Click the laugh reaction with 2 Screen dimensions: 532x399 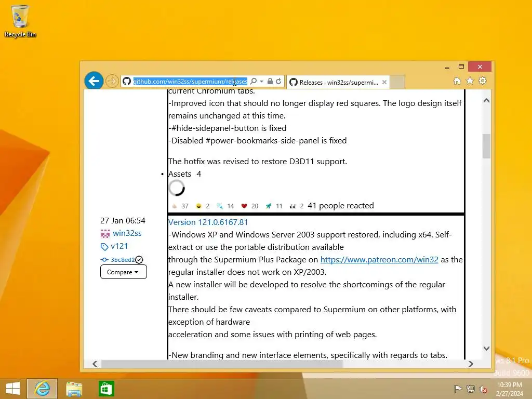coord(203,206)
